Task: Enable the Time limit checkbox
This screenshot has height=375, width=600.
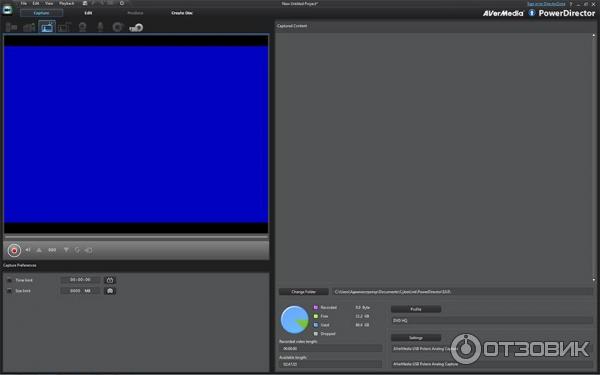Action: point(10,280)
